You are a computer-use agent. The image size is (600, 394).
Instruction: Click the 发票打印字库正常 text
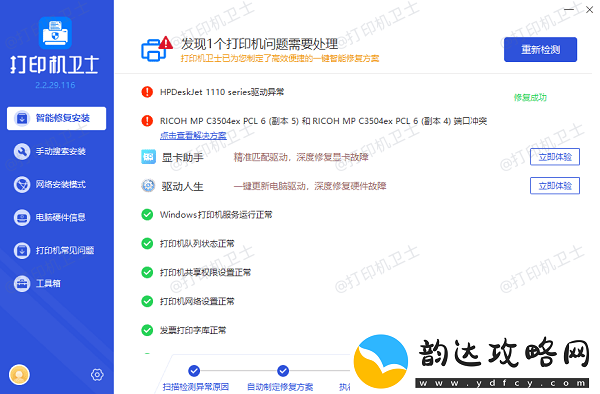[193, 331]
